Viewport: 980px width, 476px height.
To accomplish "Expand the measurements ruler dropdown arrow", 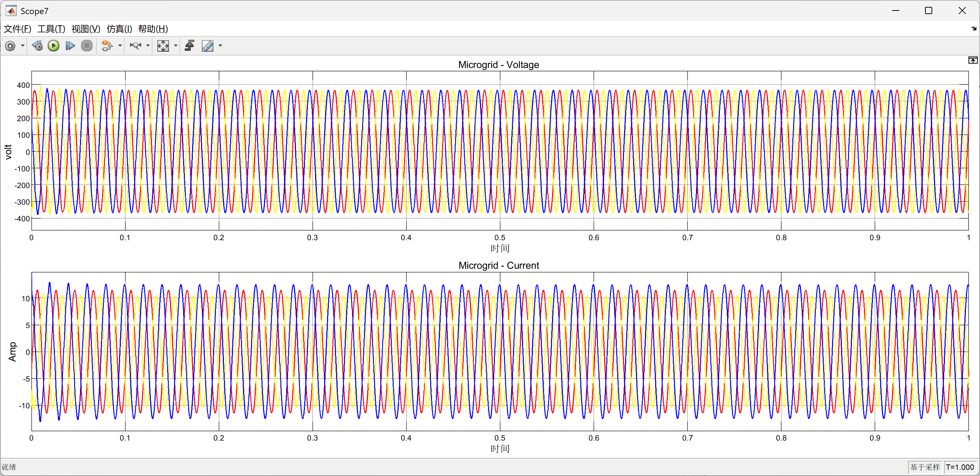I will [x=220, y=46].
